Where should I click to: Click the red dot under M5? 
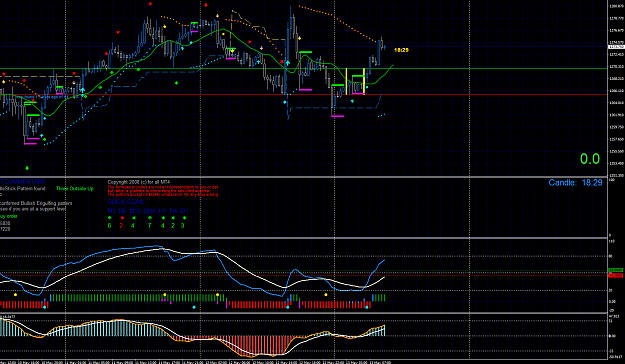click(x=122, y=218)
